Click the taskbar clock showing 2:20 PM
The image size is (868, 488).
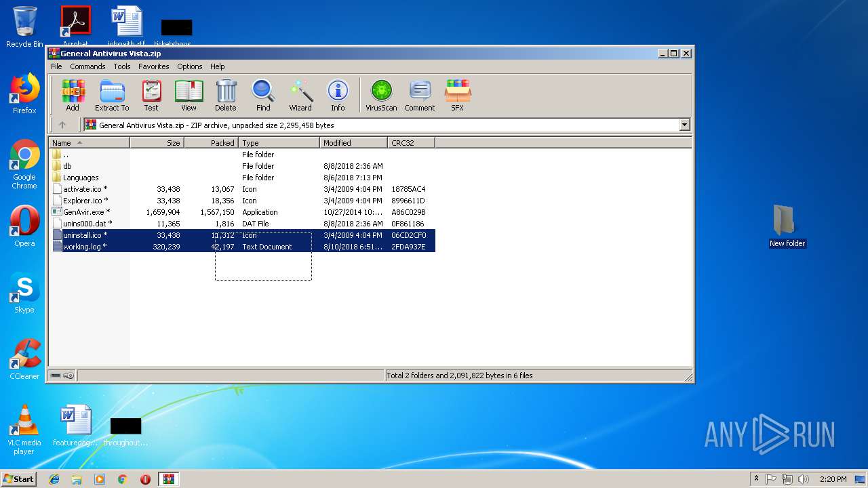point(833,479)
